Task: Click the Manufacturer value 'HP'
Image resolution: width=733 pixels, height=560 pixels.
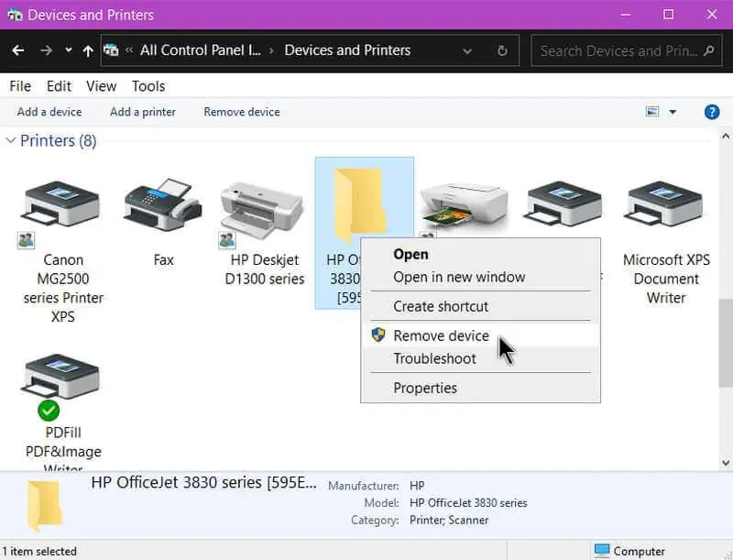Action: pyautogui.click(x=417, y=486)
